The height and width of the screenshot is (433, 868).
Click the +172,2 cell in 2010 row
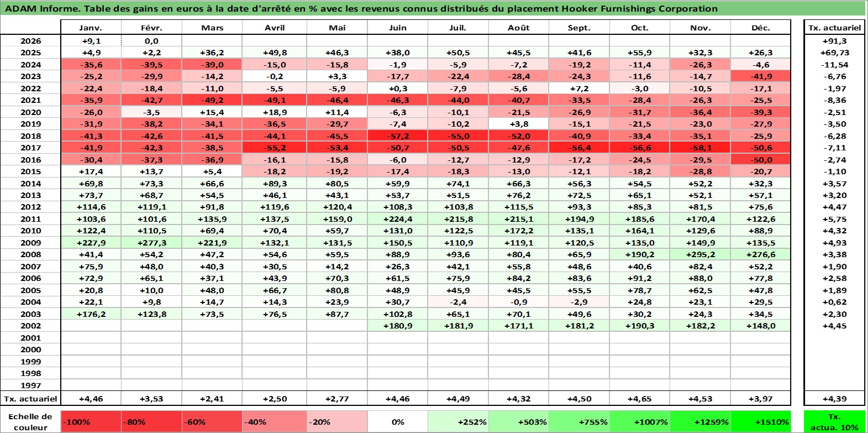519,231
